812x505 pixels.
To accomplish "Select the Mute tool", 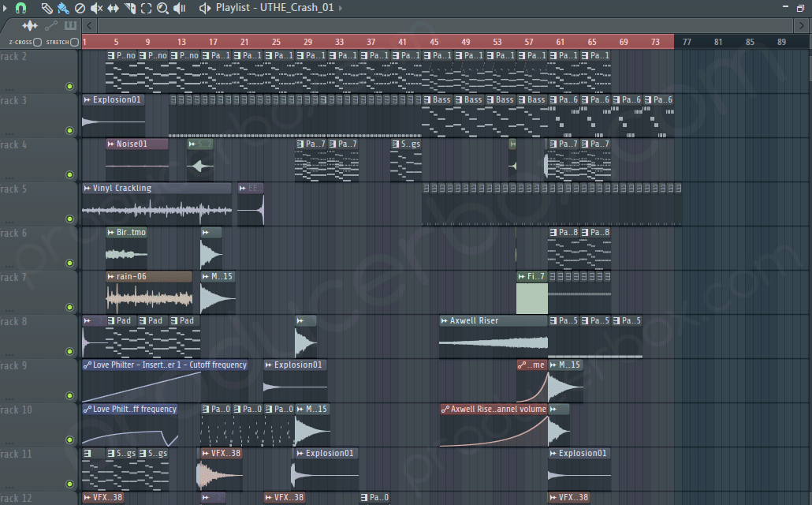I will [x=95, y=9].
